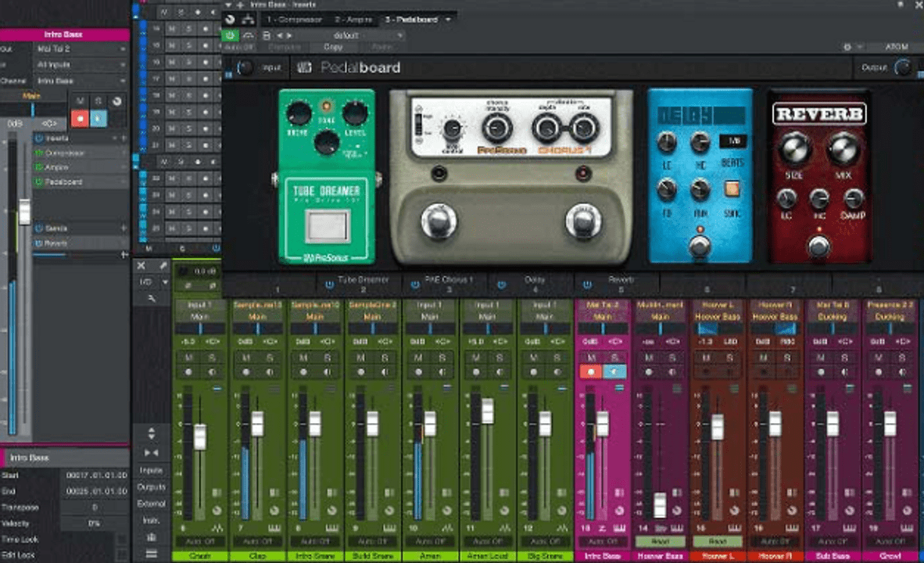
Task: Open the Instr. instruments panel
Action: [152, 521]
